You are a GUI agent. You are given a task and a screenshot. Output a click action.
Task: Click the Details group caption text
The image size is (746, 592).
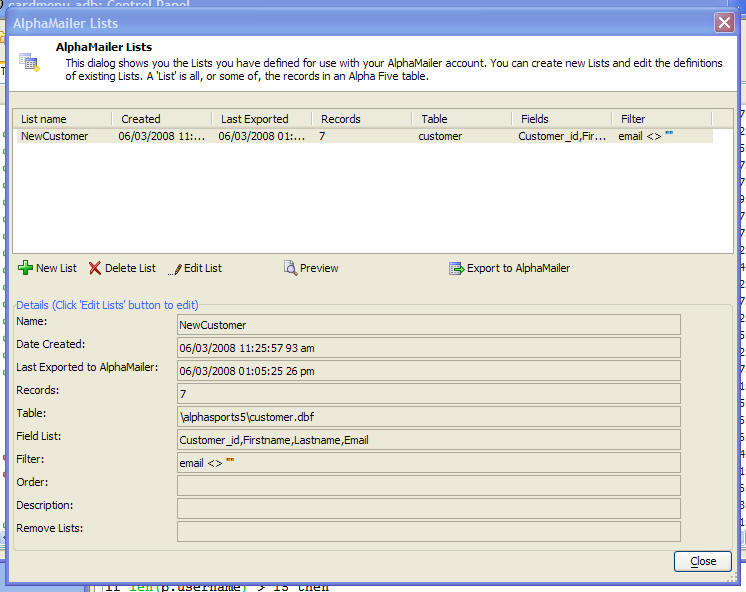107,305
